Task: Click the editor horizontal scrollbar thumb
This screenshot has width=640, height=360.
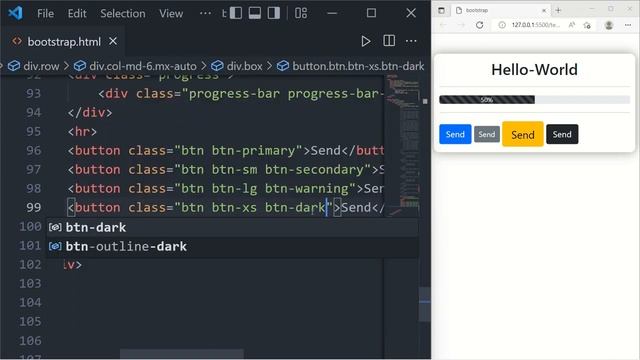Action: click(182, 354)
